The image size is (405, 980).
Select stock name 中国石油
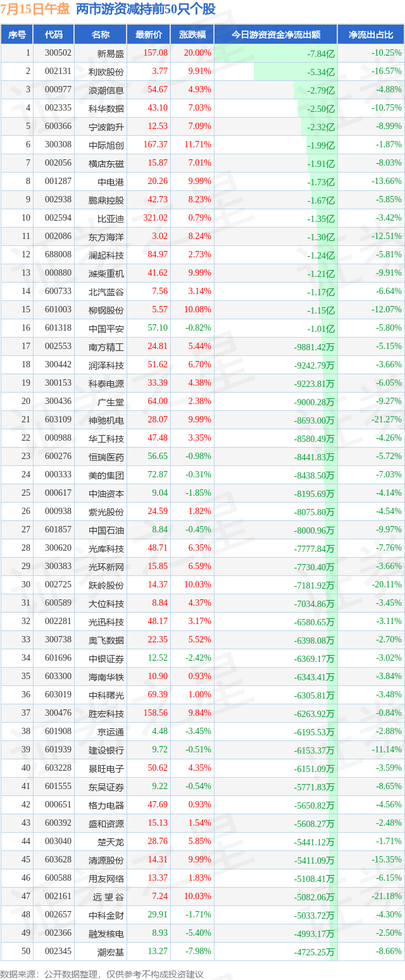(x=106, y=530)
